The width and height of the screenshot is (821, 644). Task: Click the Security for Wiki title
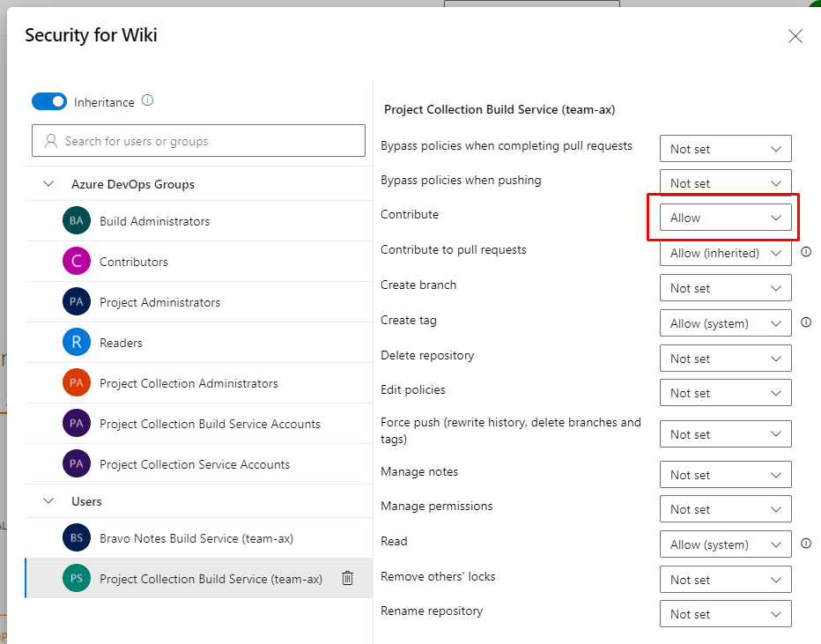tap(91, 35)
